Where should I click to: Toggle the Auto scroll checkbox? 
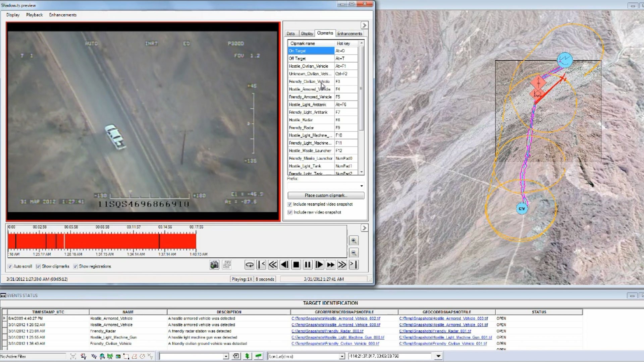10,266
